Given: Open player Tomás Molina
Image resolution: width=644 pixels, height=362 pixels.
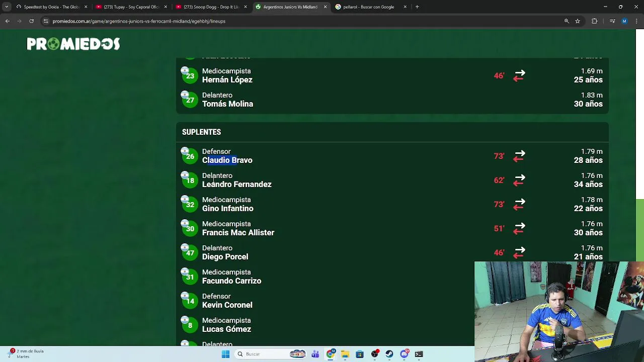Looking at the screenshot, I should 227,104.
